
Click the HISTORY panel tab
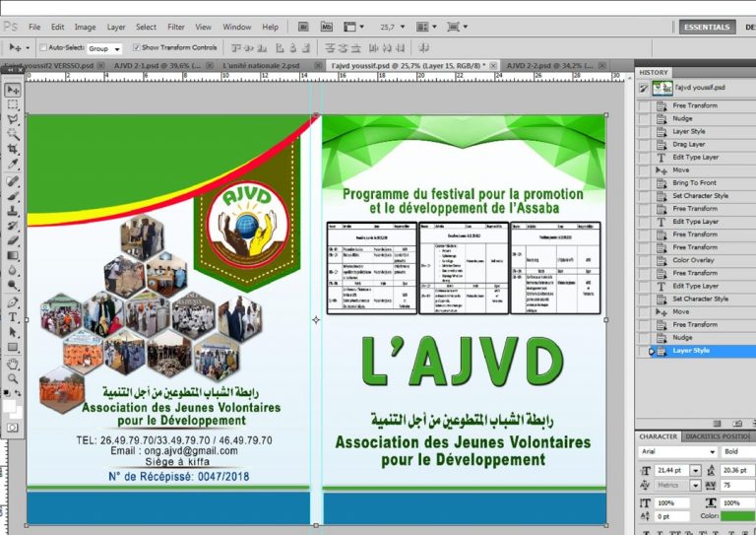[x=654, y=72]
